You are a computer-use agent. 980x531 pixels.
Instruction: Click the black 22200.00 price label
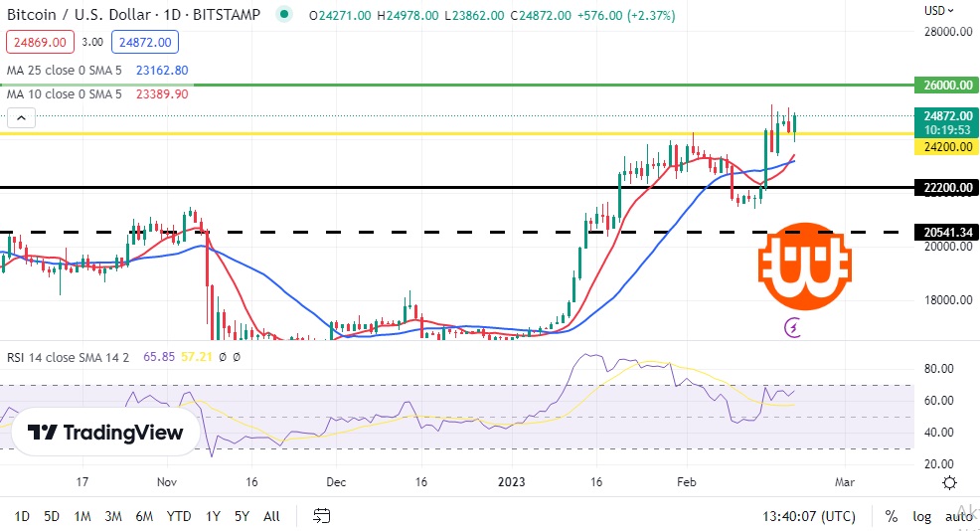pyautogui.click(x=946, y=188)
